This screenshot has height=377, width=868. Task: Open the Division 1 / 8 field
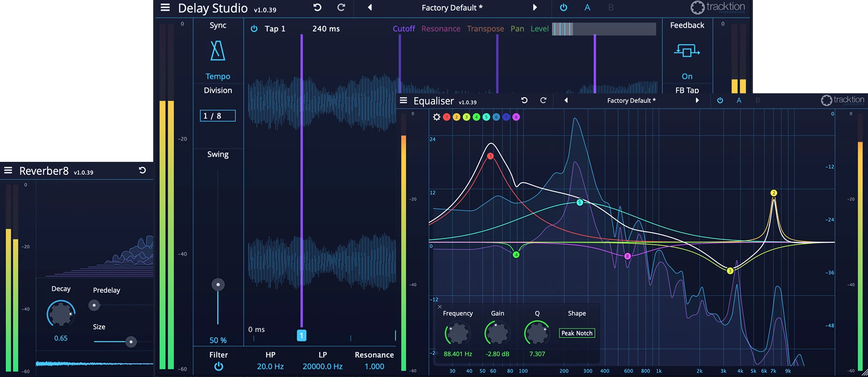click(218, 116)
